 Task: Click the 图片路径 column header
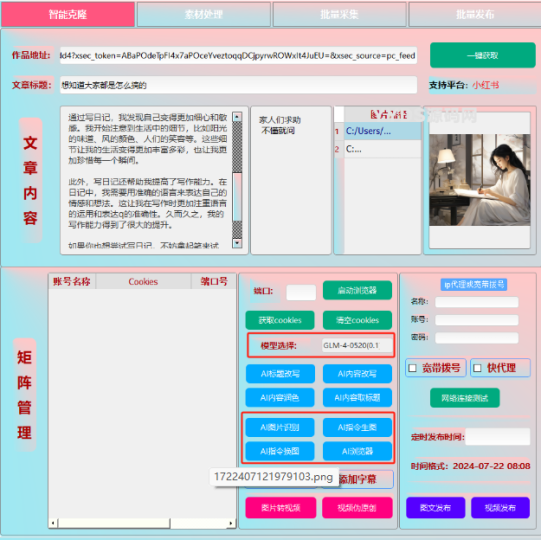pos(382,114)
